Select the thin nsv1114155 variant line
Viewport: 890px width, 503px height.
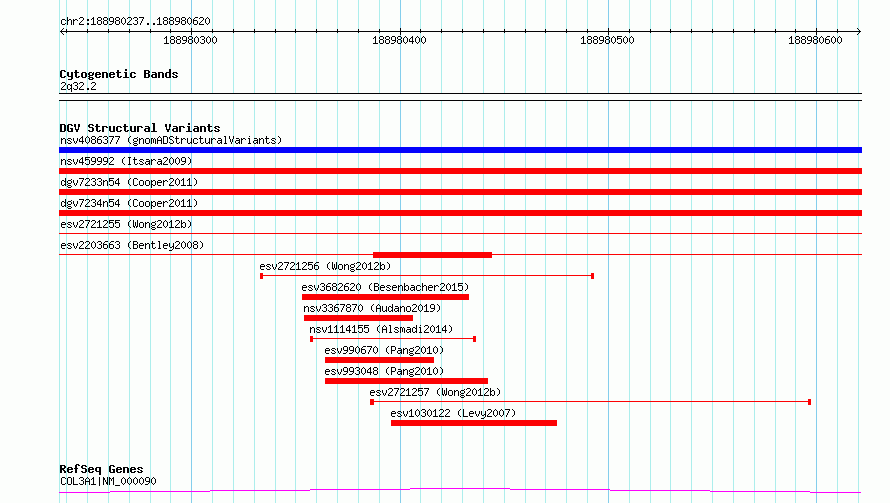tap(393, 339)
